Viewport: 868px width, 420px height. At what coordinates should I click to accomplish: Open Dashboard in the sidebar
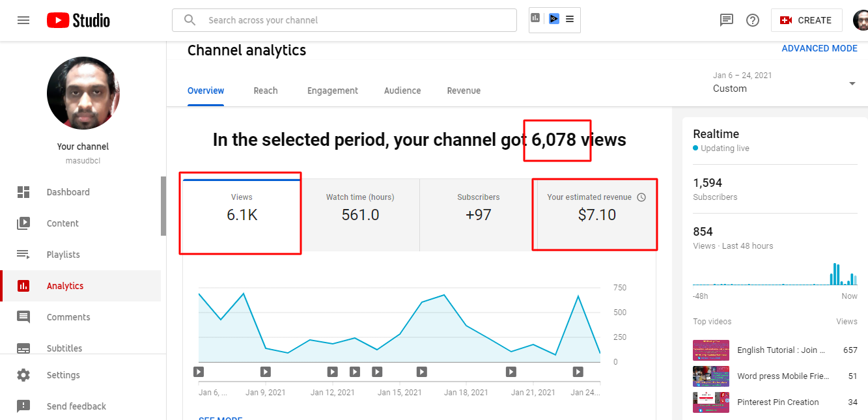click(x=80, y=192)
